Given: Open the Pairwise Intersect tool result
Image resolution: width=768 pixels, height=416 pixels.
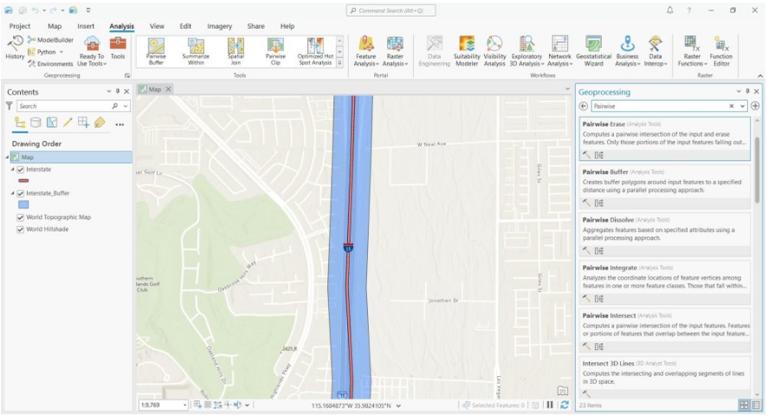Looking at the screenshot, I should [665, 330].
